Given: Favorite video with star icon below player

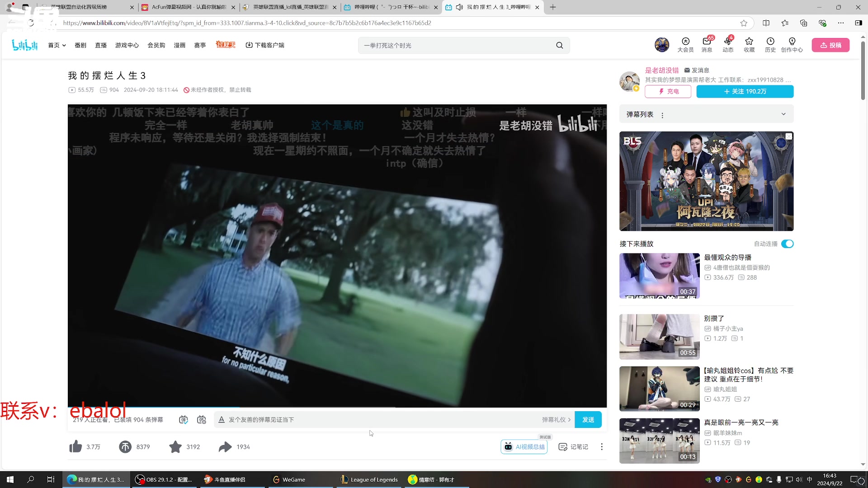Looking at the screenshot, I should (x=175, y=446).
